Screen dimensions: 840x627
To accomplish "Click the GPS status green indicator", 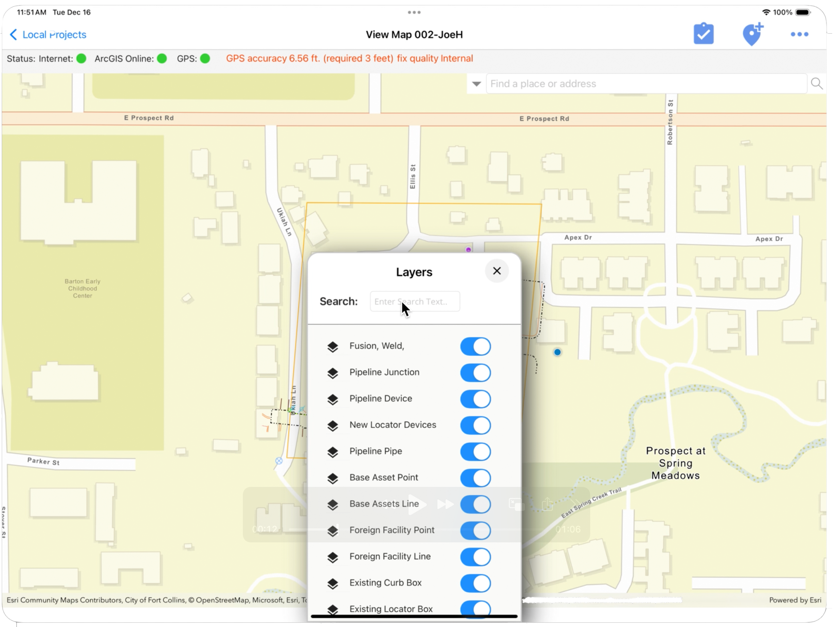I will click(x=205, y=59).
